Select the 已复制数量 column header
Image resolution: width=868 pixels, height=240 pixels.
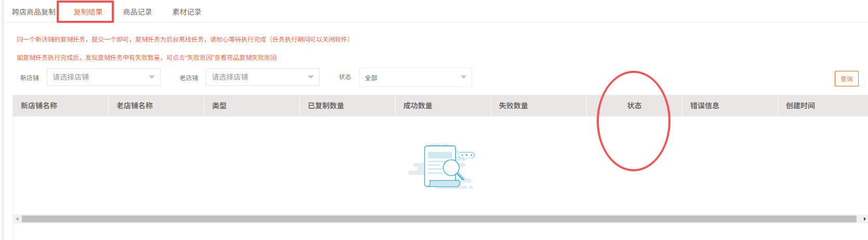(326, 106)
